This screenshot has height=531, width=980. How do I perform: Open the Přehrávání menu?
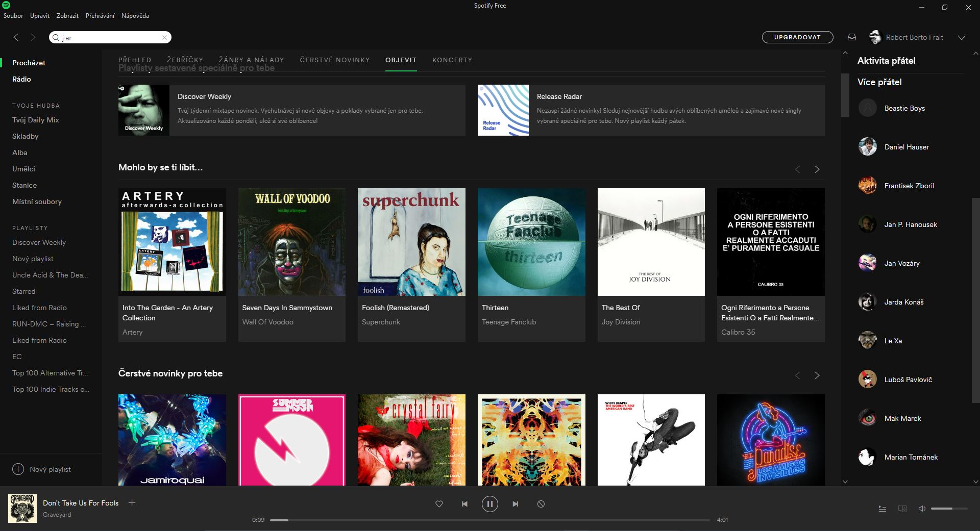100,16
